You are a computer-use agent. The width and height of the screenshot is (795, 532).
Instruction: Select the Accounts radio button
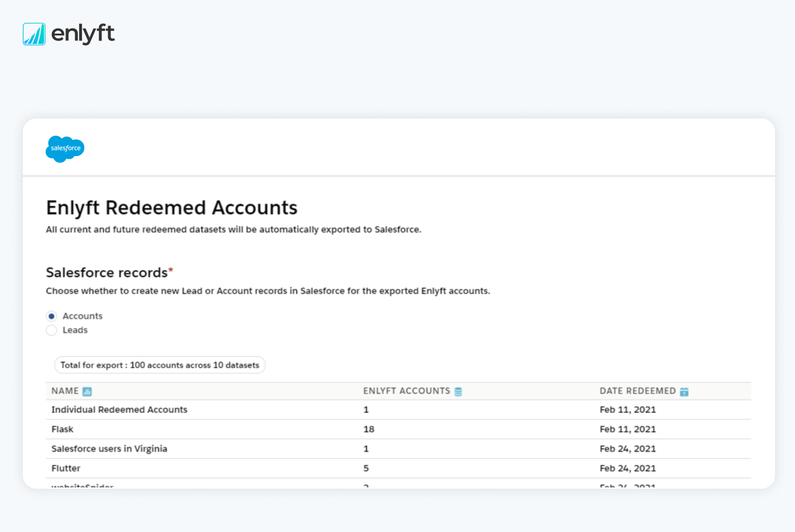point(51,316)
